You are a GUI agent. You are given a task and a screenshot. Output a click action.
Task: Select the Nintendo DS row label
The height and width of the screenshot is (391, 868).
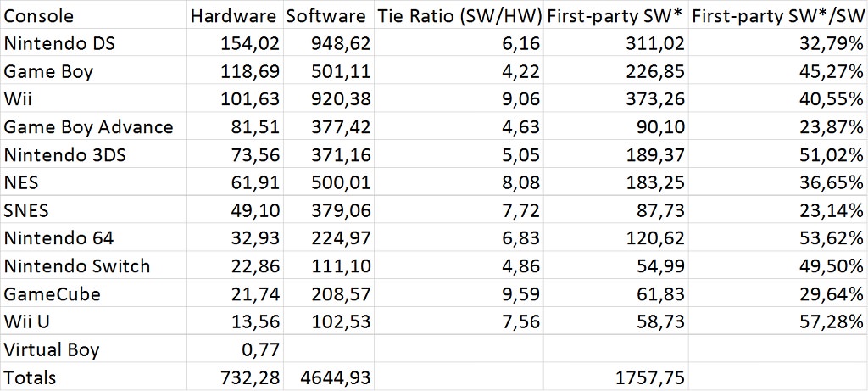tap(93, 42)
